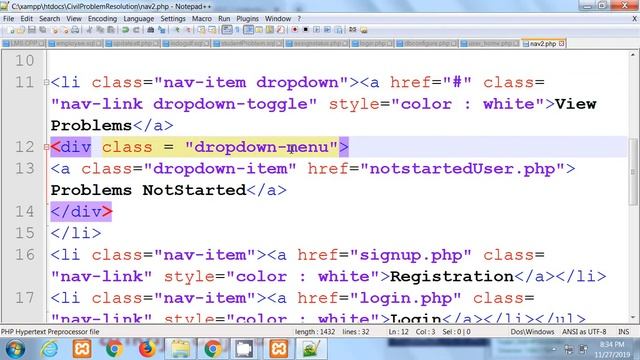Click the New file toolbar icon
The image size is (640, 360).
click(x=11, y=30)
